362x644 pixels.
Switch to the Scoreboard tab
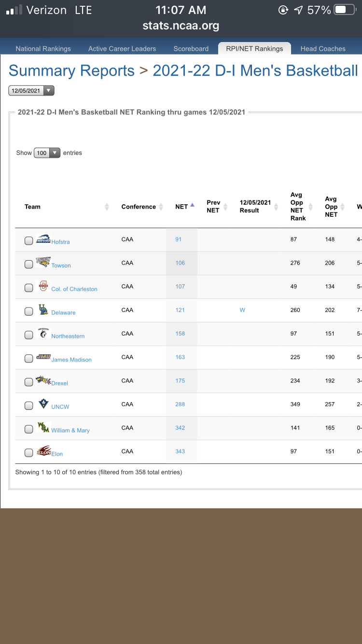tap(191, 49)
